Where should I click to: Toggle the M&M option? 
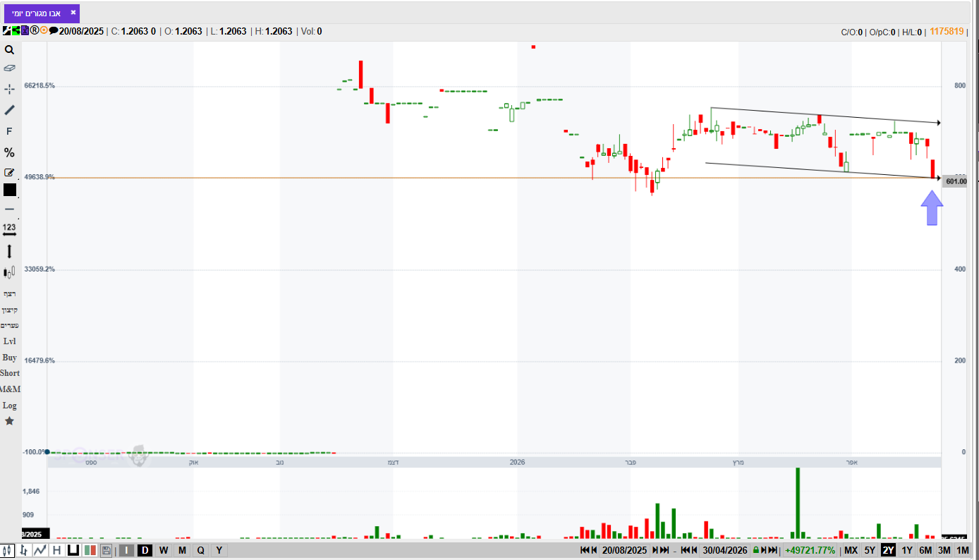(10, 389)
